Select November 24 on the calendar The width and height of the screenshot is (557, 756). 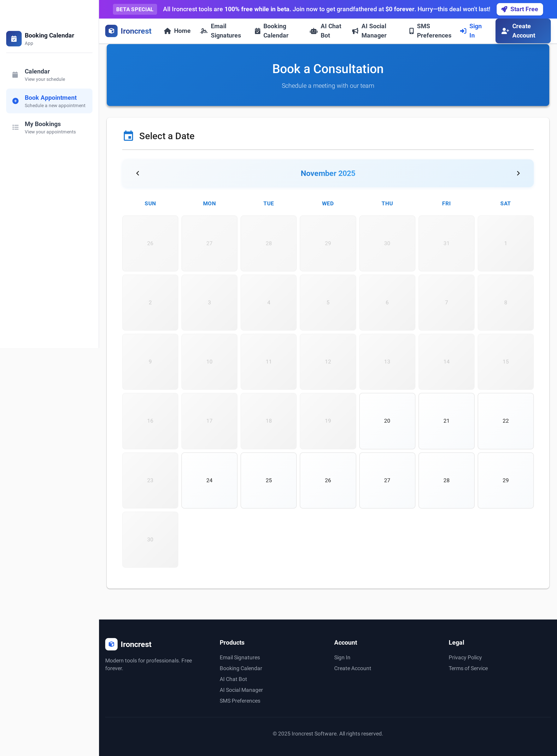click(209, 480)
